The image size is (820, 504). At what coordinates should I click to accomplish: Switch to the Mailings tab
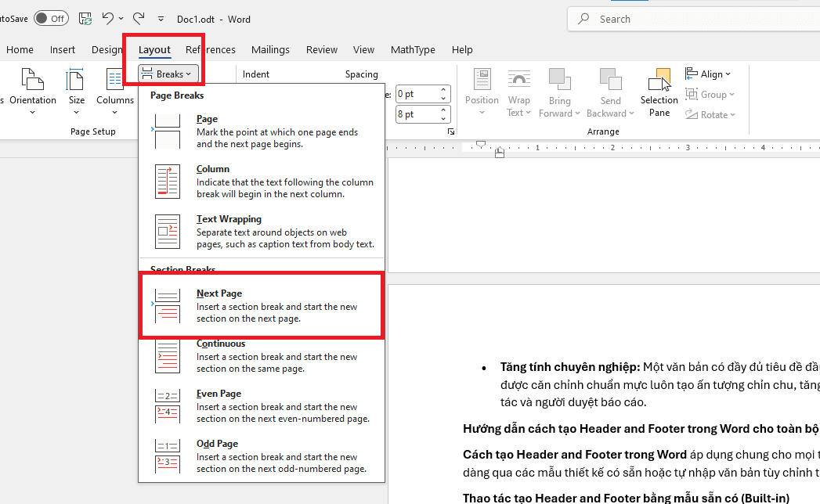pos(270,49)
